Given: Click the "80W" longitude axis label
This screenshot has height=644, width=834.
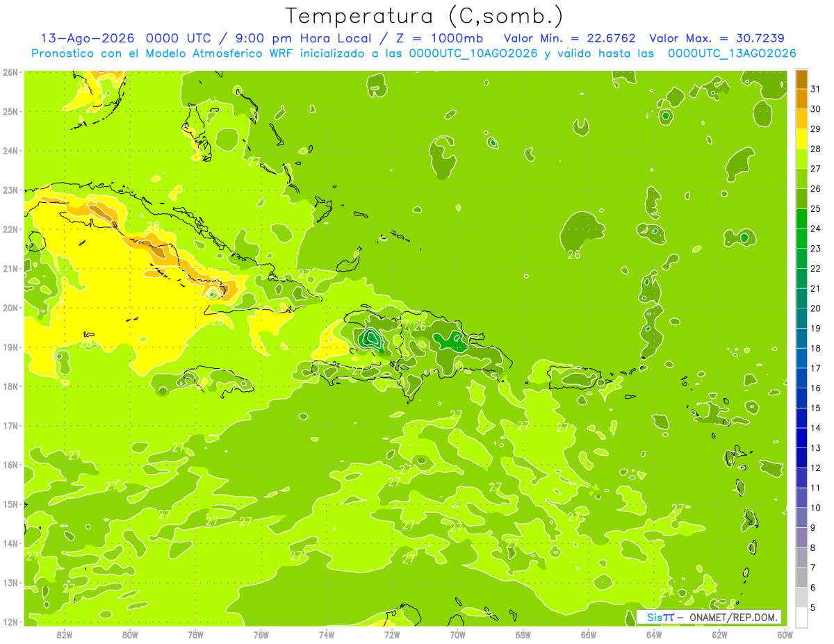Looking at the screenshot, I should (x=130, y=634).
